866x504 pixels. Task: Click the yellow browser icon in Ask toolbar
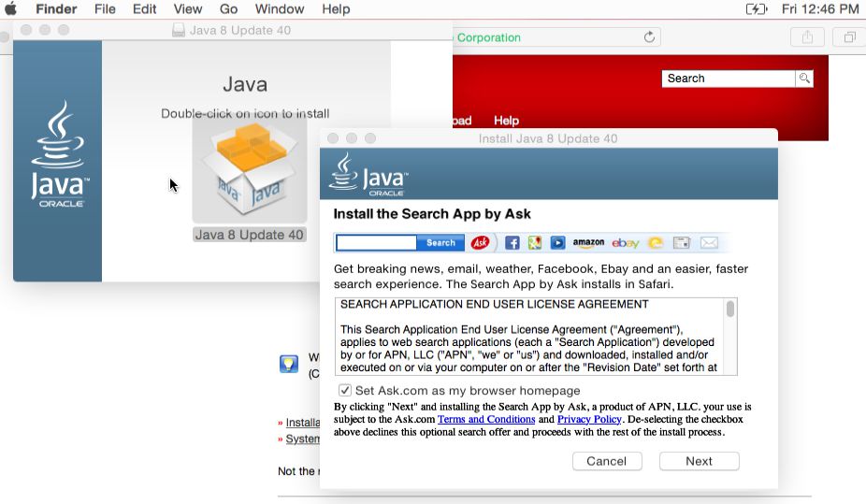(656, 242)
